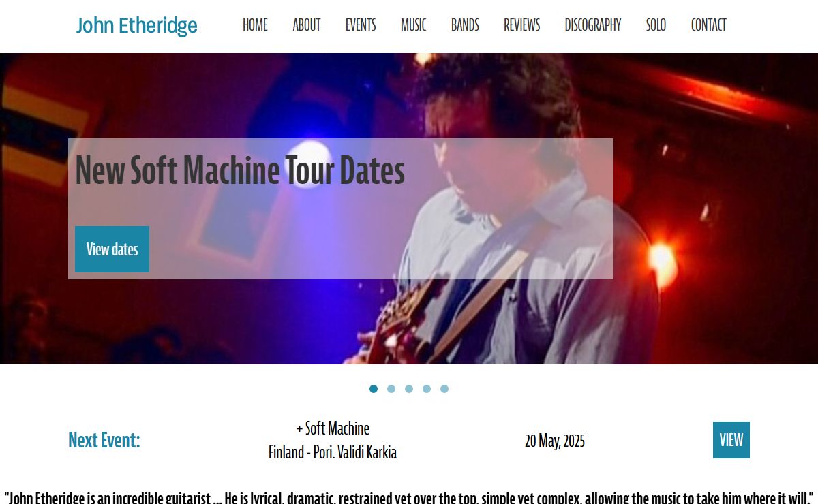This screenshot has width=818, height=504.
Task: Open the SOLO page
Action: [x=656, y=25]
